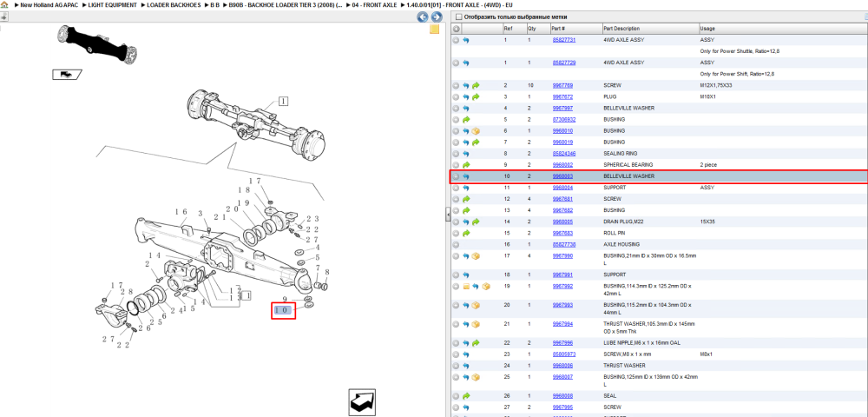
Task: Click green arrow icon in Ref 2 SCREW row
Action: pyautogui.click(x=476, y=86)
